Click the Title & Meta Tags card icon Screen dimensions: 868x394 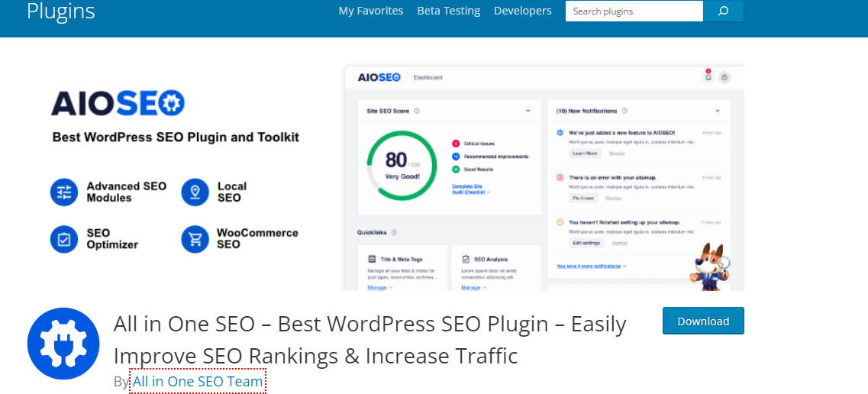coord(372,259)
